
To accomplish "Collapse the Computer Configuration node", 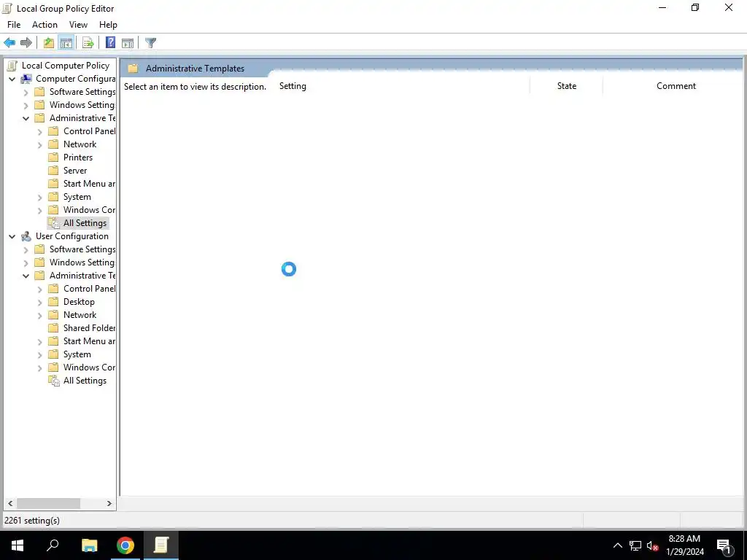I will tap(12, 79).
